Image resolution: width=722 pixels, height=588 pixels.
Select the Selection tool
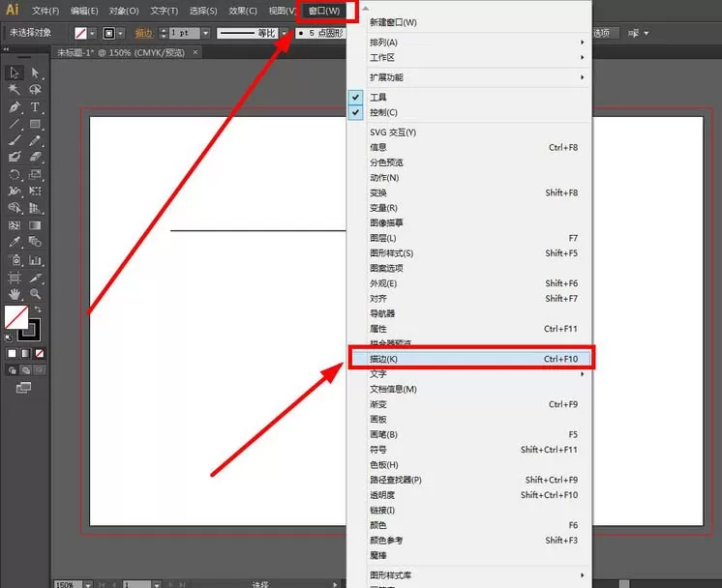click(x=15, y=73)
